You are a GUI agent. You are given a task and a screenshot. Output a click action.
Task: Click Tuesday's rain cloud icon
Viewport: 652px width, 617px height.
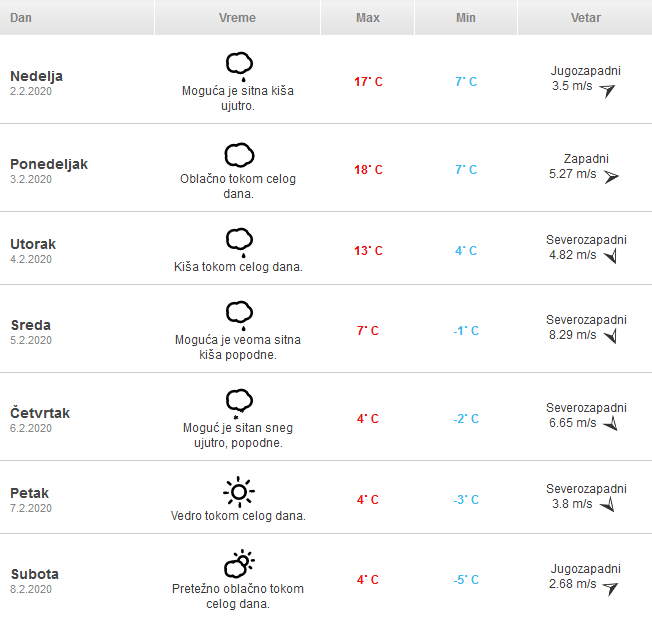coord(238,241)
